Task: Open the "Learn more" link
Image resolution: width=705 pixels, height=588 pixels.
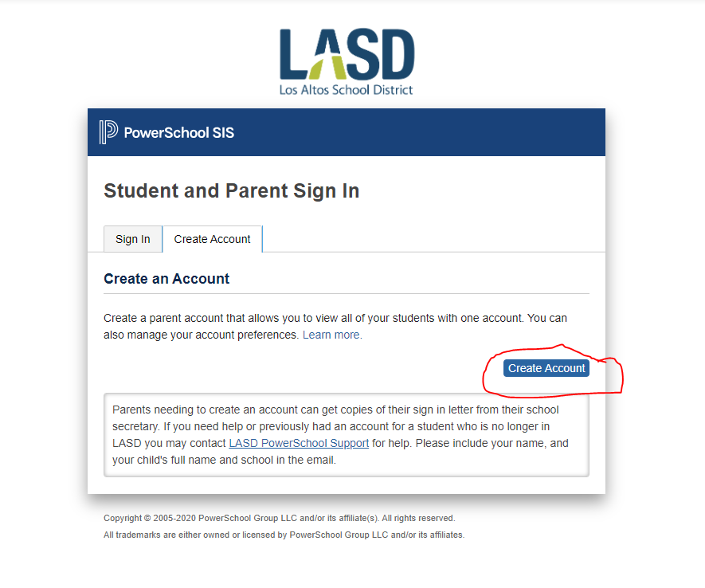Action: pyautogui.click(x=331, y=335)
